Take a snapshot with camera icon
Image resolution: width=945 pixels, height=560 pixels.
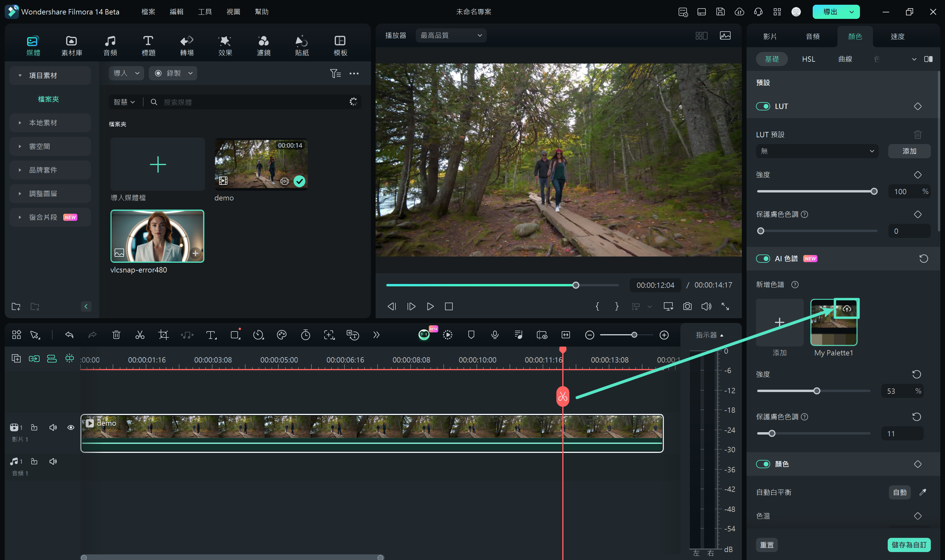point(687,306)
